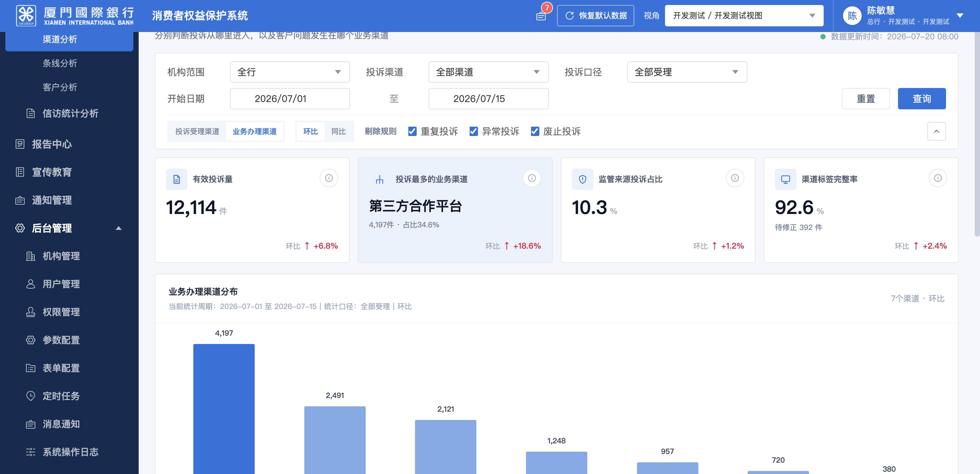Click the 重置 button
Screen dimensions: 980x474
click(x=865, y=99)
